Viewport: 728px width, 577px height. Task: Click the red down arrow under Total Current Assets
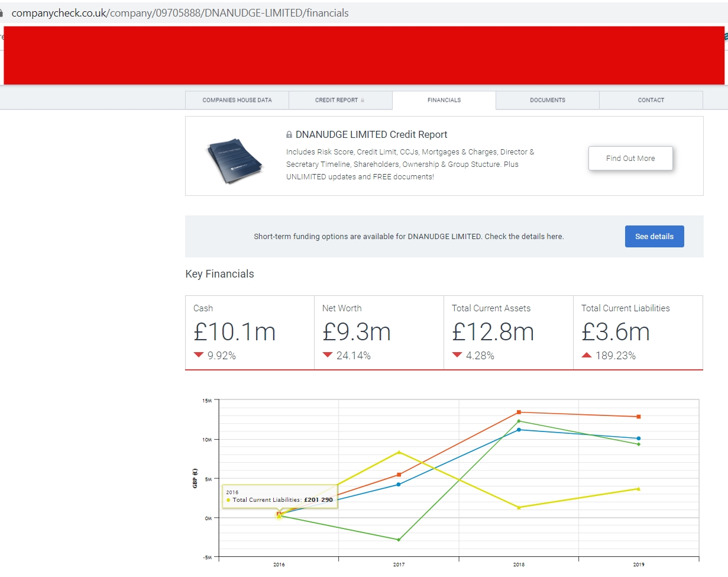pos(457,355)
